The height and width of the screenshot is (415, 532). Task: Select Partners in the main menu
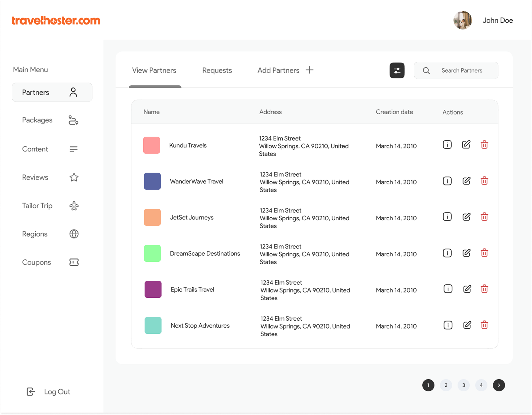click(x=52, y=92)
